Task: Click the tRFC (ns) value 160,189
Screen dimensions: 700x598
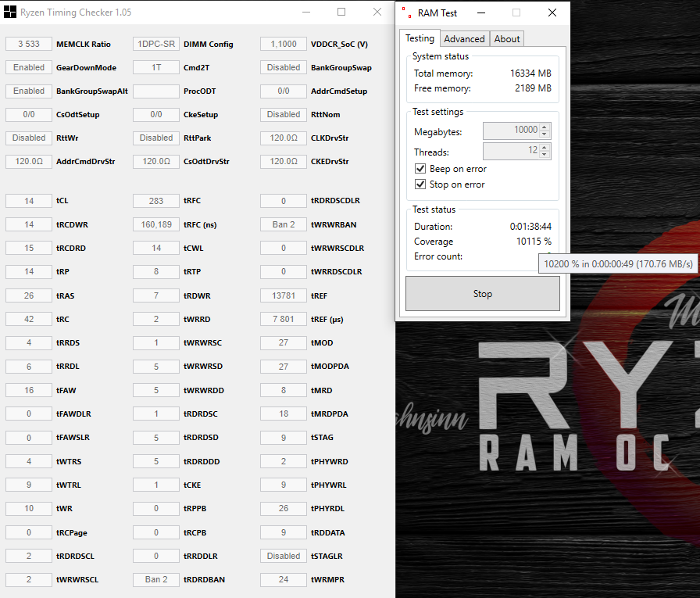Action: 156,224
